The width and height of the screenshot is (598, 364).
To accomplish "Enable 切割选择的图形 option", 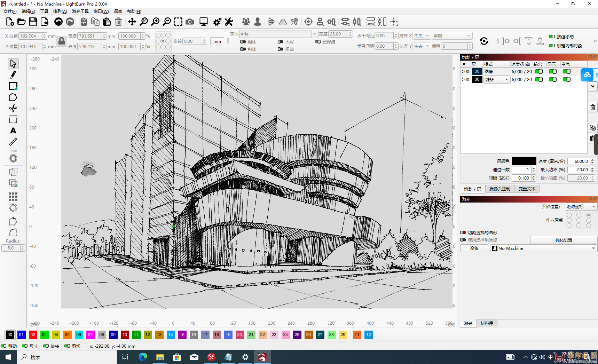I will (463, 232).
